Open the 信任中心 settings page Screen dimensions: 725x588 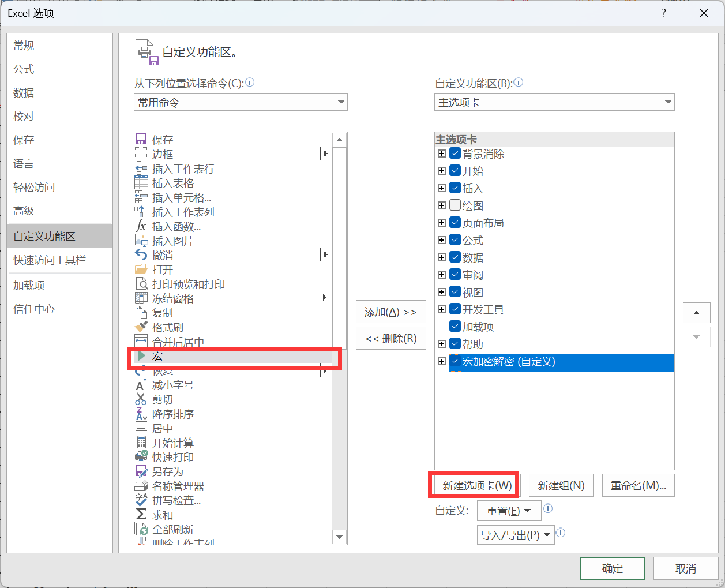pos(34,309)
